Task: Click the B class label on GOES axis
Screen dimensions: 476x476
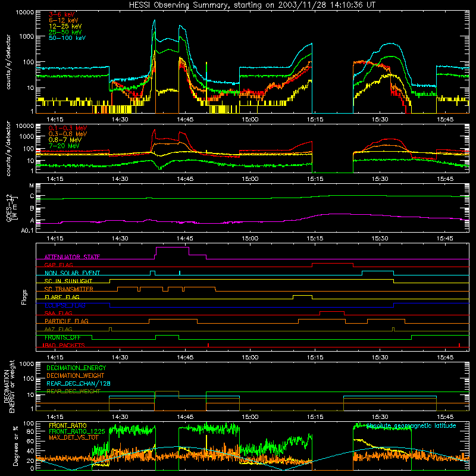Action: (x=32, y=209)
